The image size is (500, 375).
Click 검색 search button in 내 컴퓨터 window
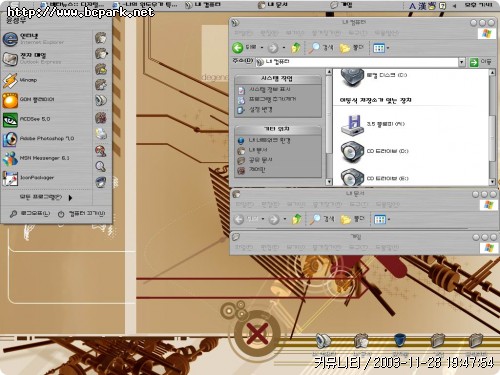pos(320,48)
